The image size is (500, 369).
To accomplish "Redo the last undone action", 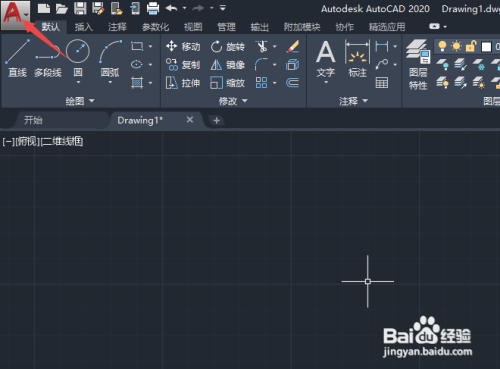I will coord(198,8).
